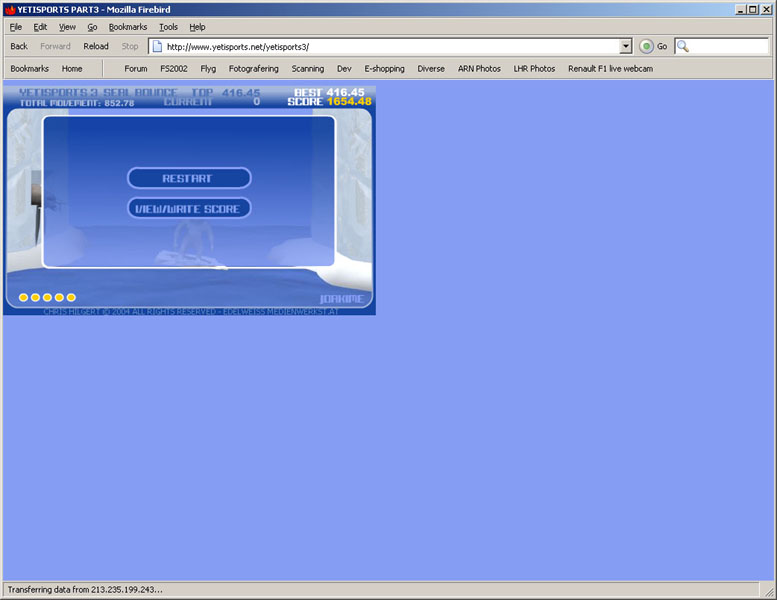The image size is (777, 600).
Task: Click the page icon in the address bar
Action: [157, 47]
